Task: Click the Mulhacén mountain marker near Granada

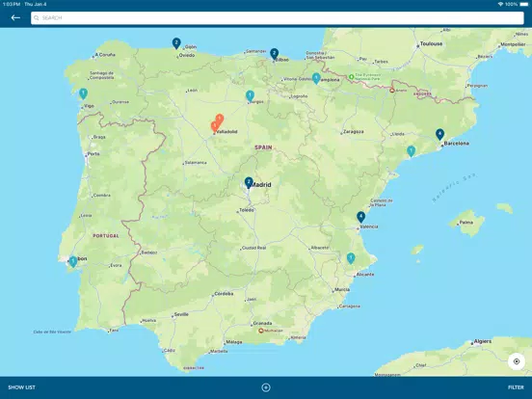Action: click(261, 331)
